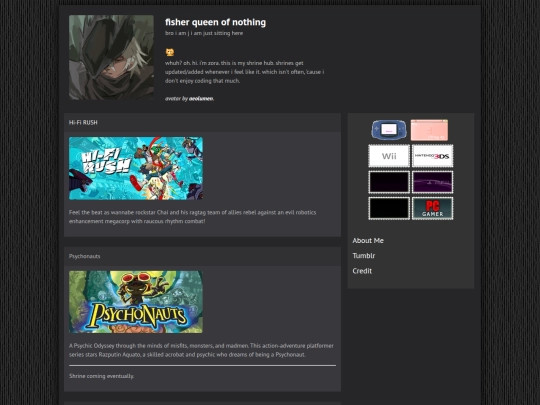Screen dimensions: 540x405
Task: Click the Hi-Fi RUSH description paragraph
Action: tap(193, 217)
